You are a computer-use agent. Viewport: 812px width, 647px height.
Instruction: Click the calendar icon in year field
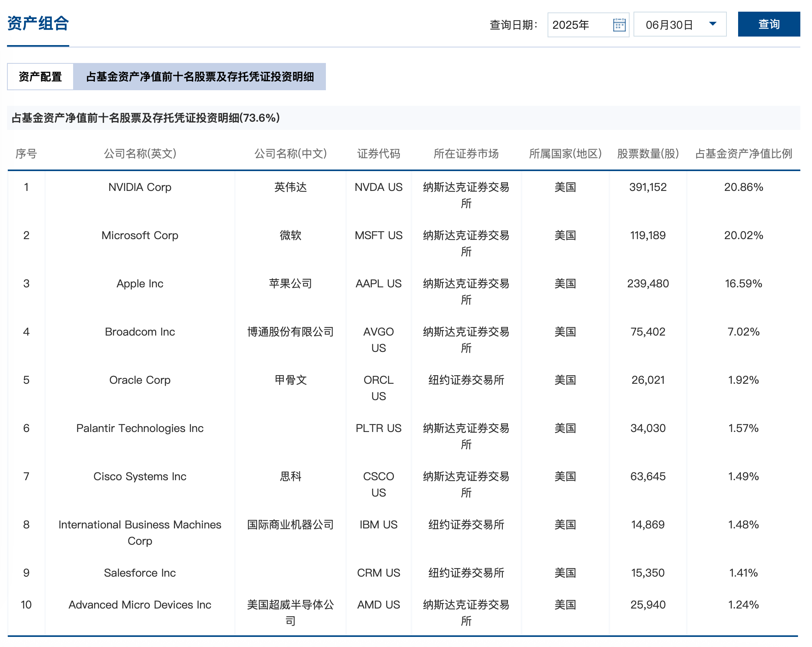[x=619, y=25]
